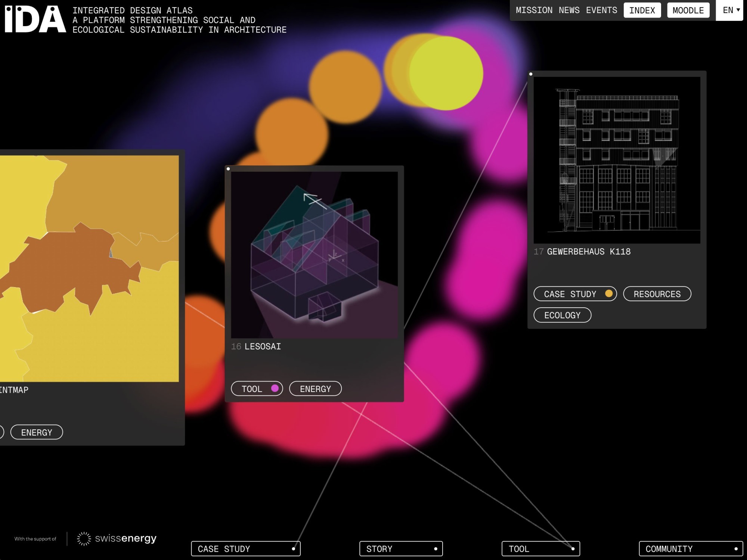Click the white node dot on Lesosai card corner
The width and height of the screenshot is (747, 560).
[228, 169]
